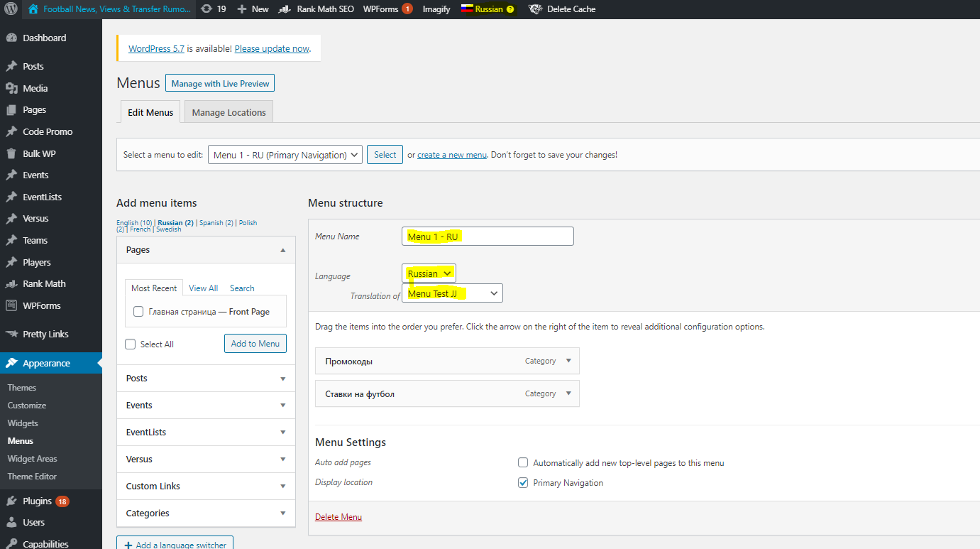Tick the Select All checkbox
The width and height of the screenshot is (980, 549).
point(130,344)
